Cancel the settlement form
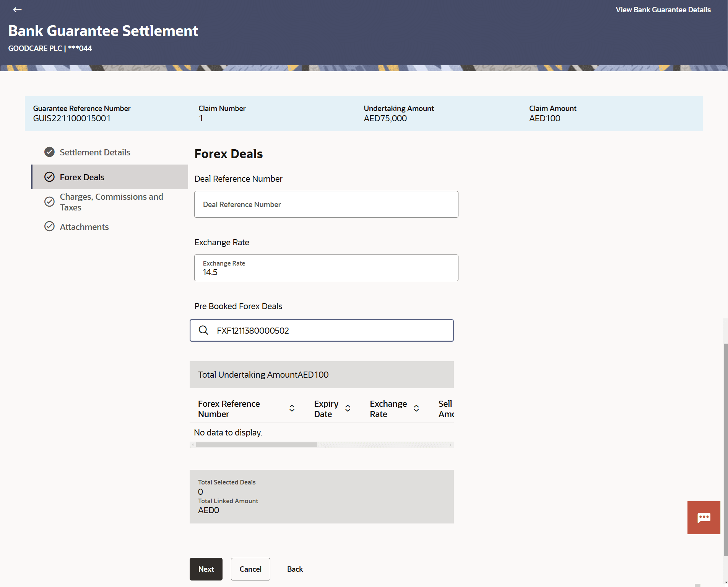This screenshot has width=728, height=587. [x=250, y=569]
